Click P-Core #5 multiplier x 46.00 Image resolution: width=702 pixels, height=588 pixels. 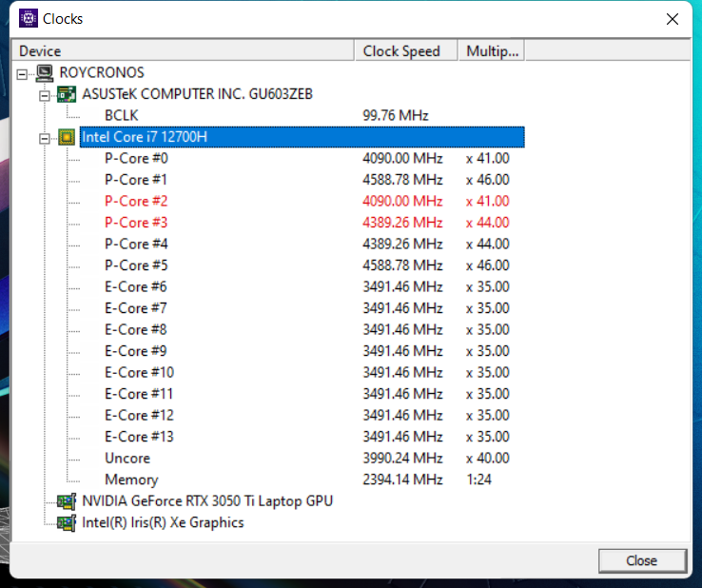click(x=488, y=265)
